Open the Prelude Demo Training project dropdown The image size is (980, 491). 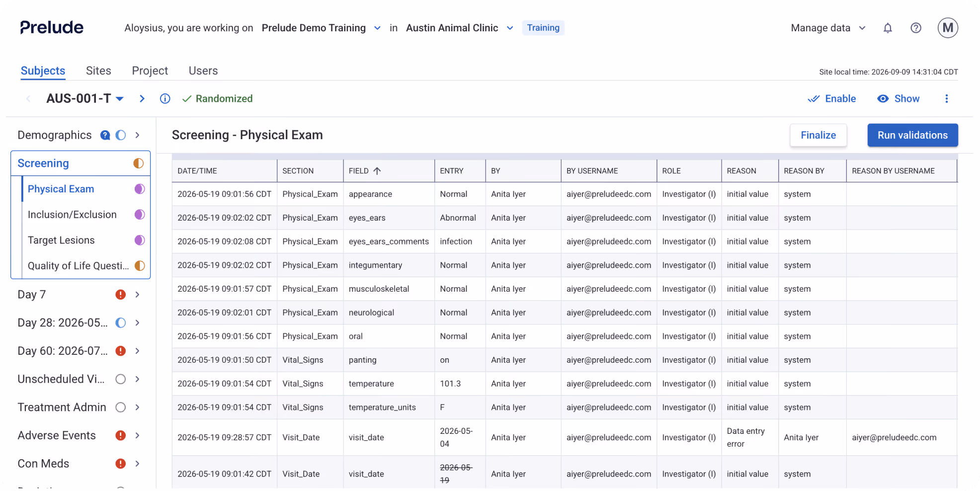pyautogui.click(x=321, y=28)
